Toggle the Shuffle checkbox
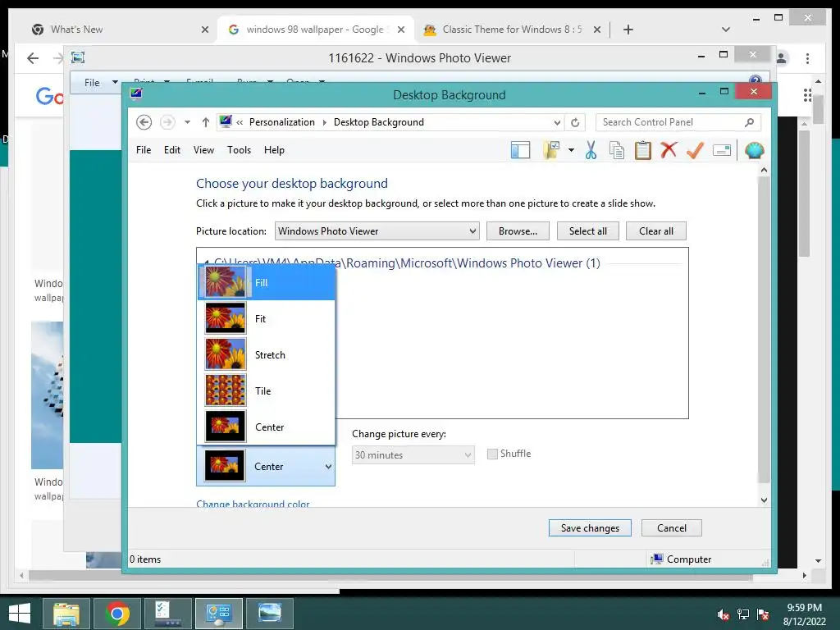The width and height of the screenshot is (840, 630). (492, 454)
